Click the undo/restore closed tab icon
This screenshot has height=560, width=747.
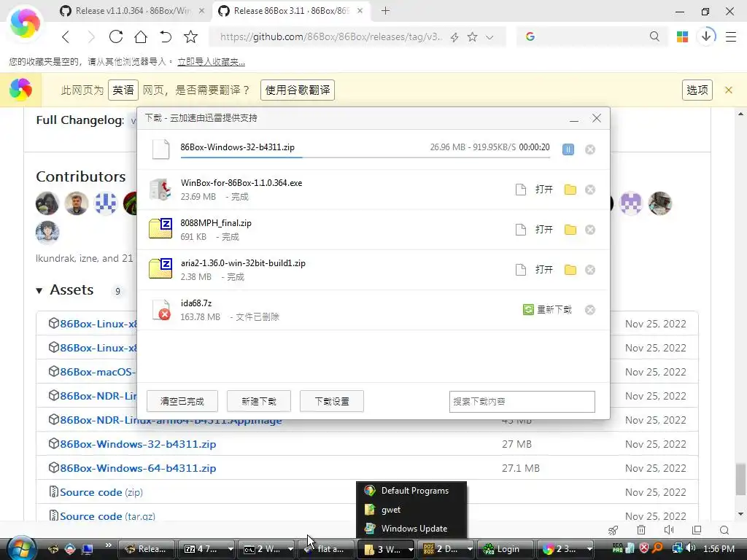click(x=166, y=36)
